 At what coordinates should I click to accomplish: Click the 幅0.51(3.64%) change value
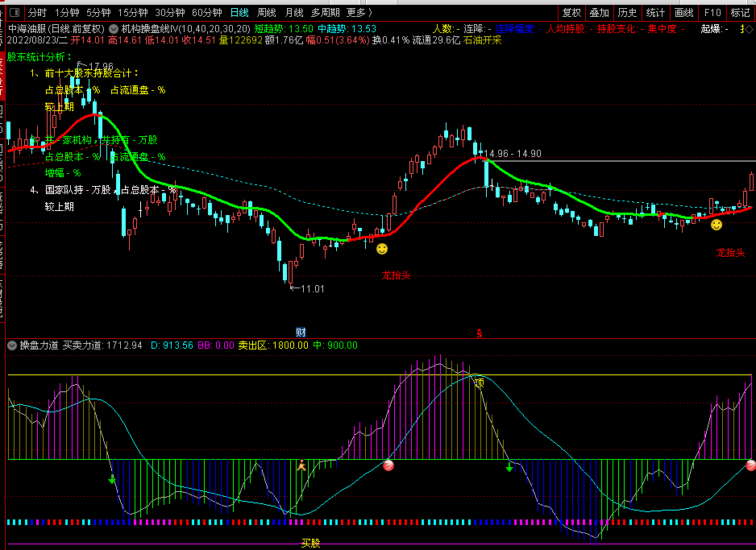point(338,40)
